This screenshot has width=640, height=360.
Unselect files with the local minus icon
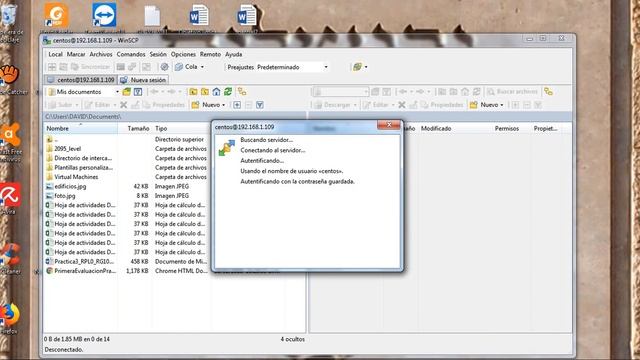click(248, 105)
